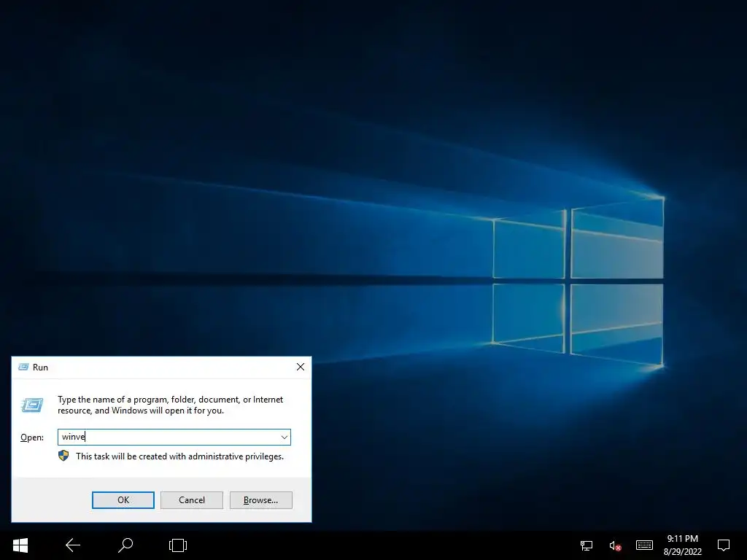Open Task View on taskbar
The image size is (747, 560).
click(178, 545)
